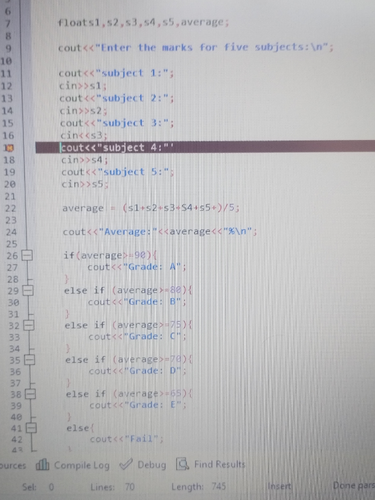Click the "Lines: 70" status bar entry

point(112,487)
